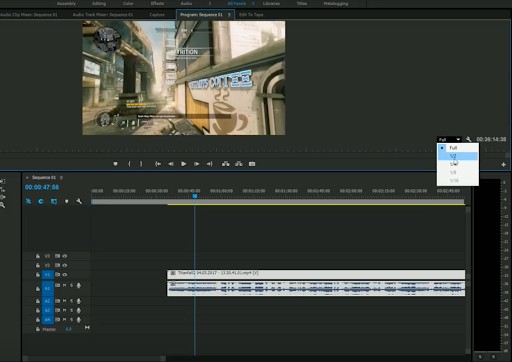This screenshot has width=512, height=362.
Task: Toggle V1 track targeting button
Action: (48, 275)
